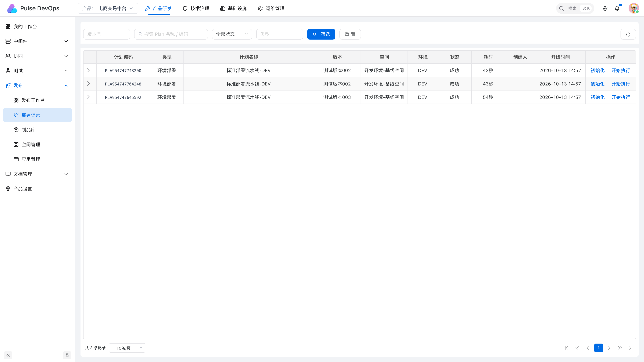Go to the first page icon
The height and width of the screenshot is (362, 644).
point(567,348)
